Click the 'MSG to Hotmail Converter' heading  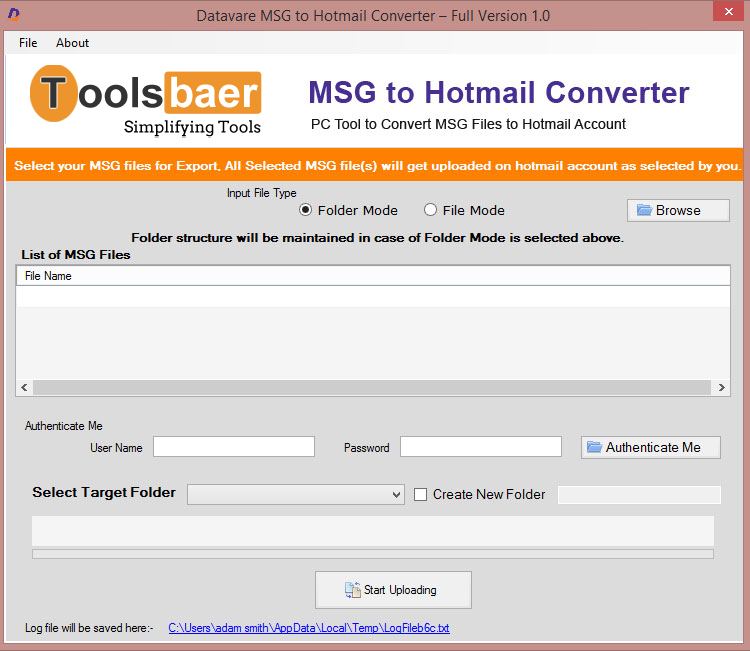pyautogui.click(x=499, y=92)
